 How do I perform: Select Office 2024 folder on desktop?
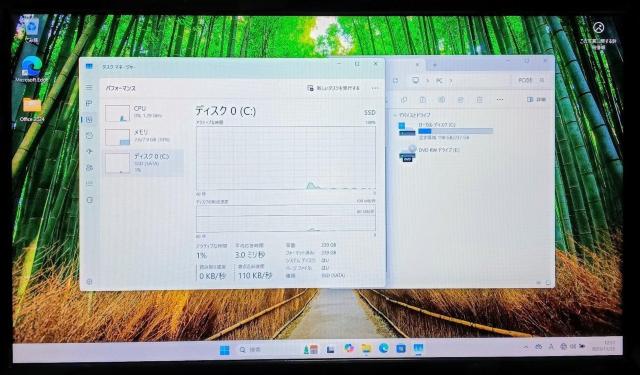pos(32,109)
